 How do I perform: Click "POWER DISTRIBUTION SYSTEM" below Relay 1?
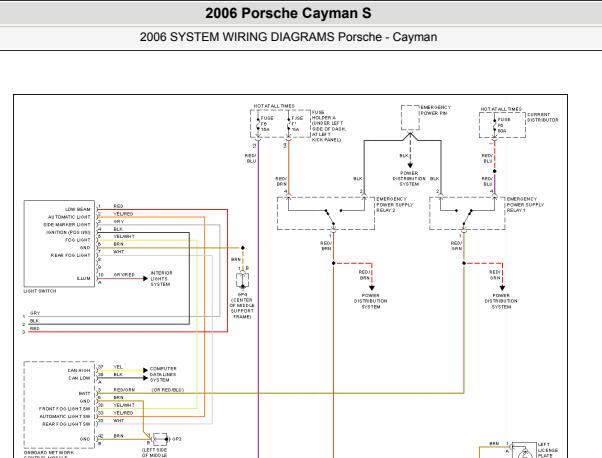(x=501, y=301)
